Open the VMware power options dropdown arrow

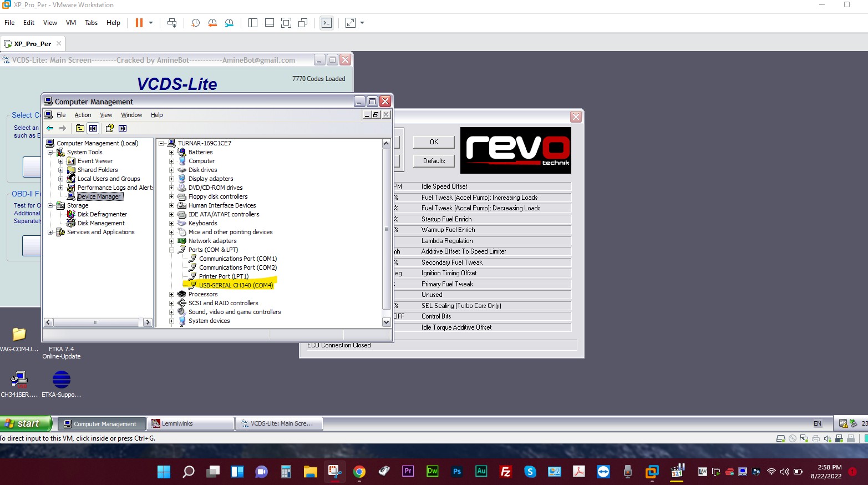pos(151,23)
